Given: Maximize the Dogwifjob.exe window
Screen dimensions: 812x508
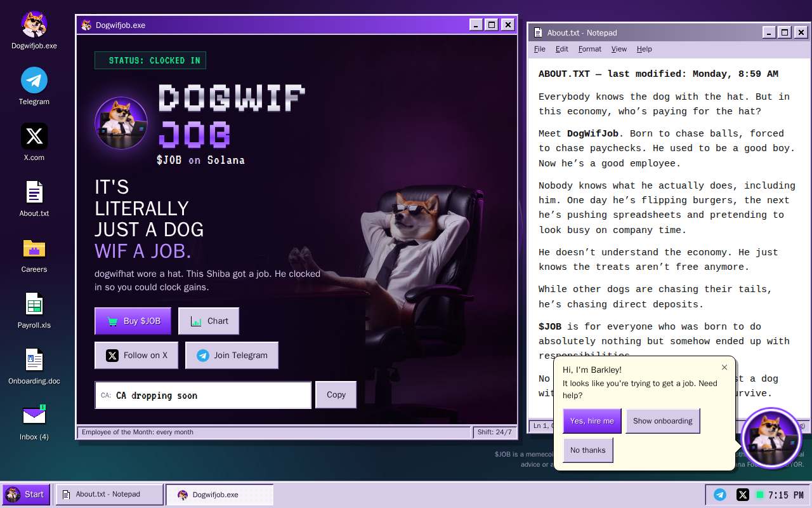Looking at the screenshot, I should point(492,25).
